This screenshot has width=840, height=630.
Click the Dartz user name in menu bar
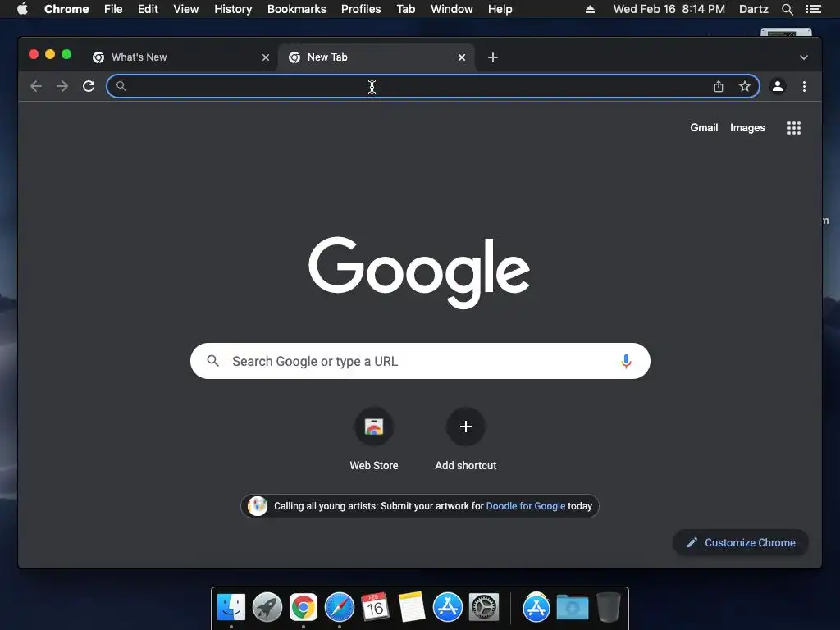coord(753,9)
